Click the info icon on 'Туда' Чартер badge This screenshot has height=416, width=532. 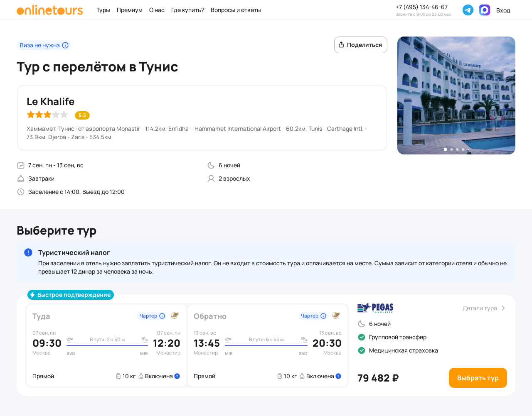coord(162,316)
